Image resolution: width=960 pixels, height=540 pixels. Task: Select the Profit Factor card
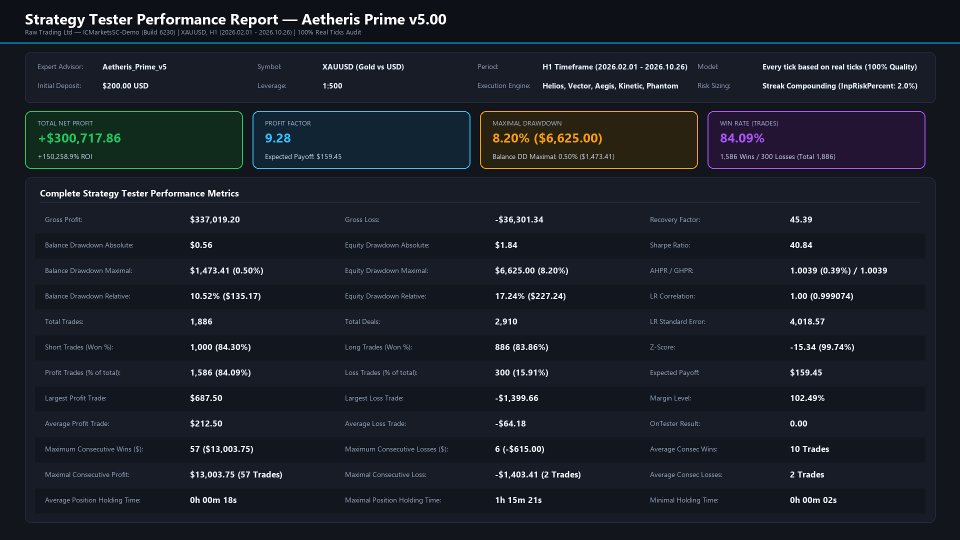(361, 140)
